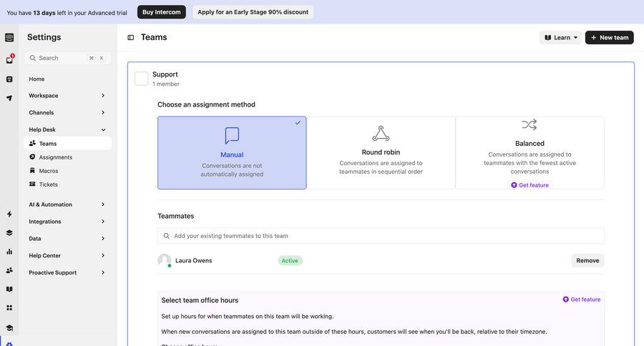Click the Buy Intercom button

pyautogui.click(x=162, y=12)
